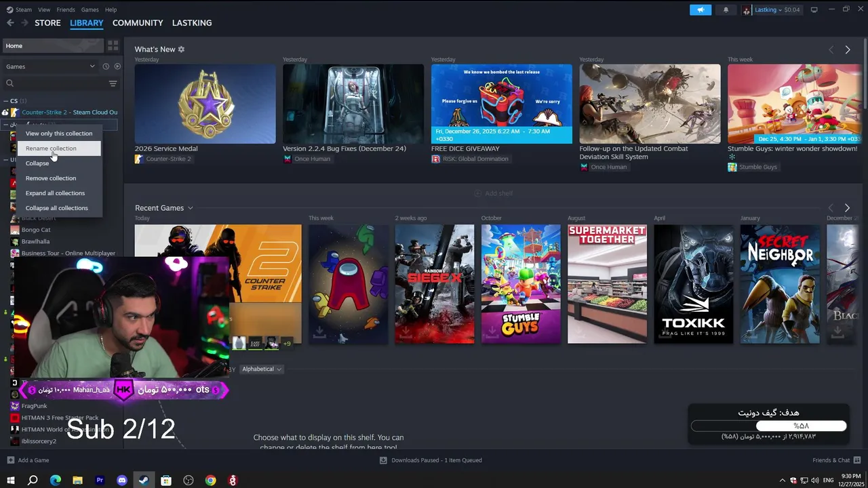The width and height of the screenshot is (868, 488).
Task: Go back with the left arrow beside STORE
Action: point(10,22)
